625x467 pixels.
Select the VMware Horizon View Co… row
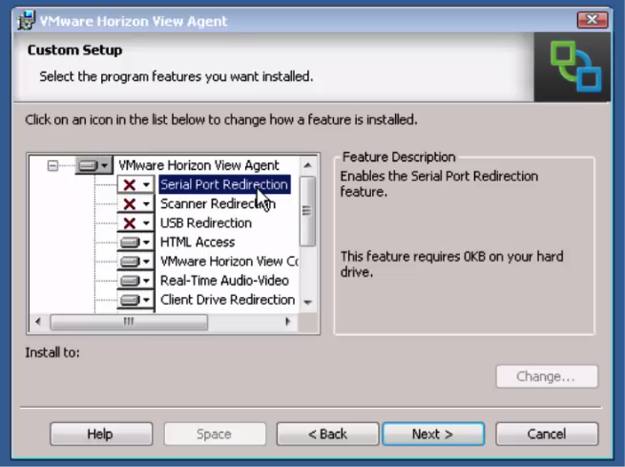tap(229, 261)
